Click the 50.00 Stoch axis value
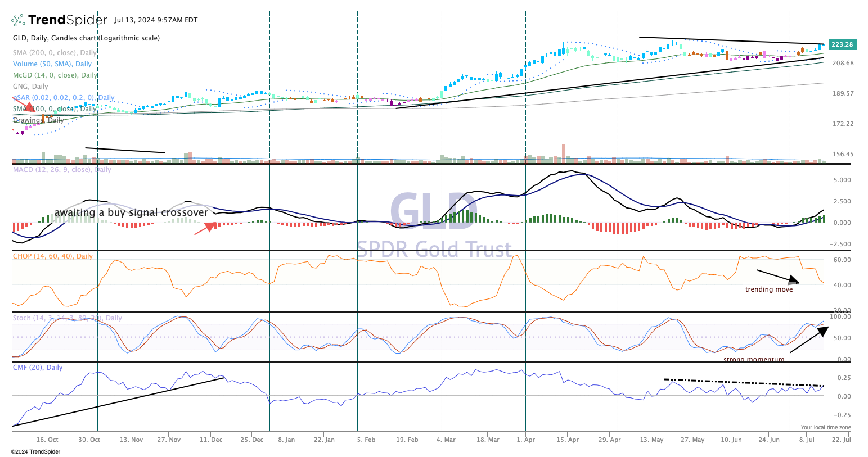 (x=842, y=338)
